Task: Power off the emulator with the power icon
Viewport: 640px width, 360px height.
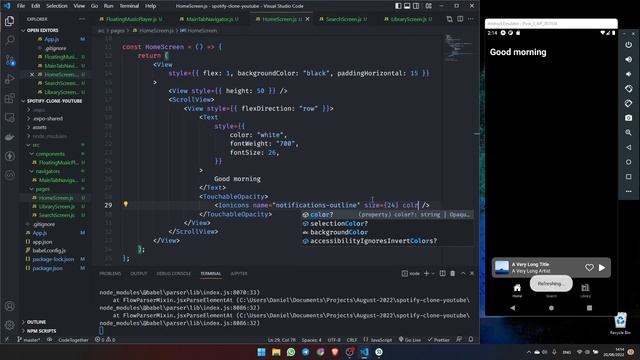Action: point(629,44)
